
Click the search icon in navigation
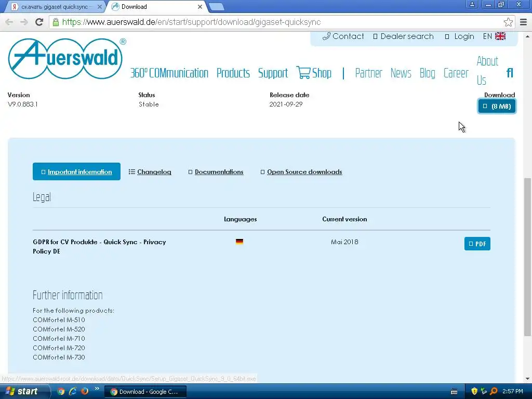click(x=509, y=73)
